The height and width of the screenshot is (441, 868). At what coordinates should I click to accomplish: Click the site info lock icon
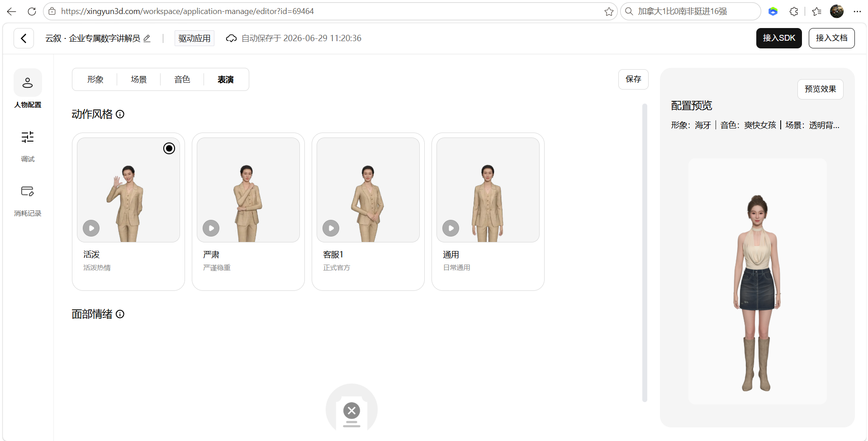pos(52,11)
